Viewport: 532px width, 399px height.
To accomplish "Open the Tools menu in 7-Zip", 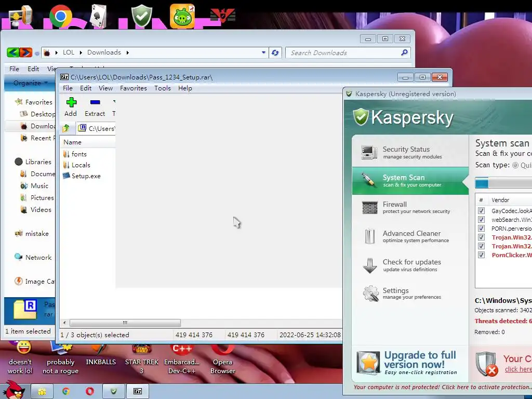I will 163,88.
